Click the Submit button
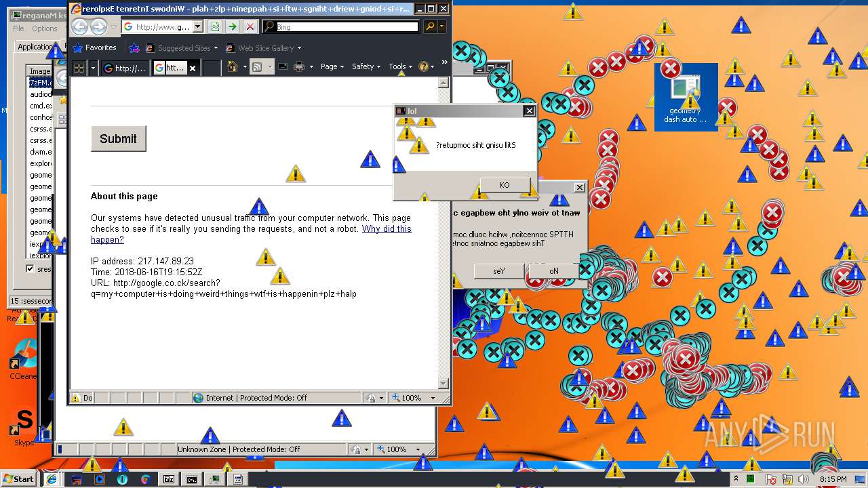Image resolution: width=868 pixels, height=488 pixels. (119, 139)
